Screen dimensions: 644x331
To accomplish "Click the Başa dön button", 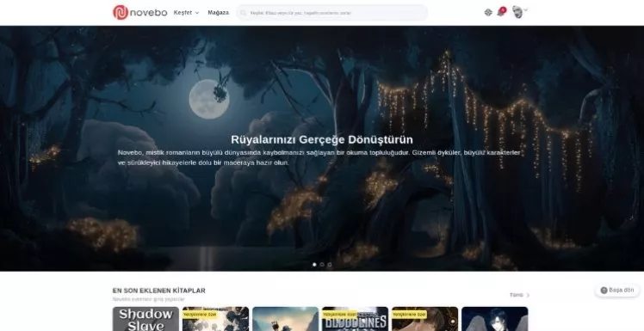I will point(617,290).
